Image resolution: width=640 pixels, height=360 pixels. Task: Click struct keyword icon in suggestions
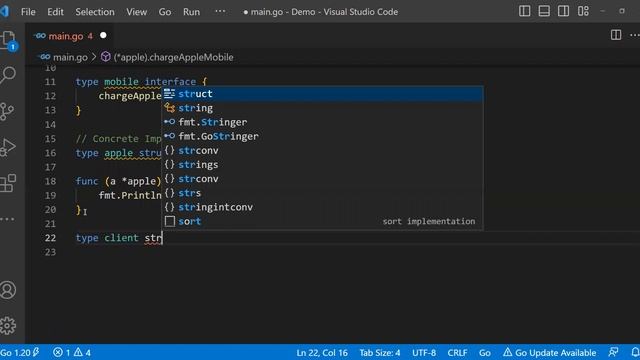169,94
